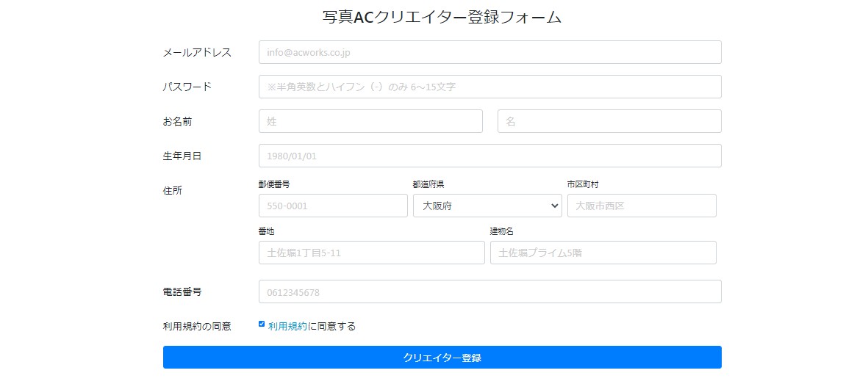Click the 利用規約の同意 label text
Screen dimensions: 868x384
197,326
